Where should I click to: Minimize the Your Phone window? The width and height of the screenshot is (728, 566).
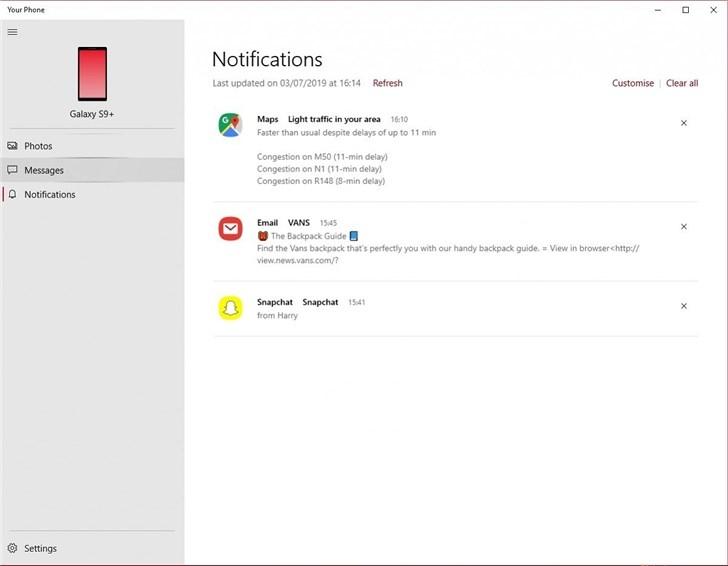(658, 10)
